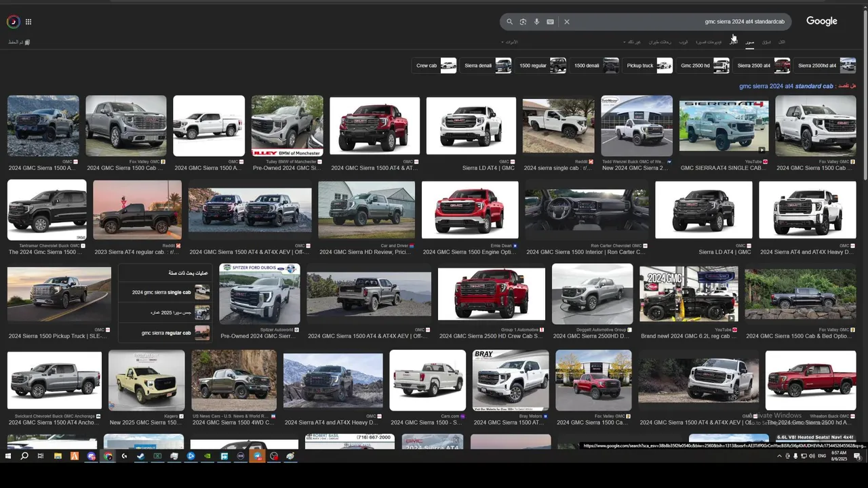The image size is (868, 488).
Task: Open the Cars.com '2024 GMC Sierra 1500' image
Action: (x=428, y=380)
